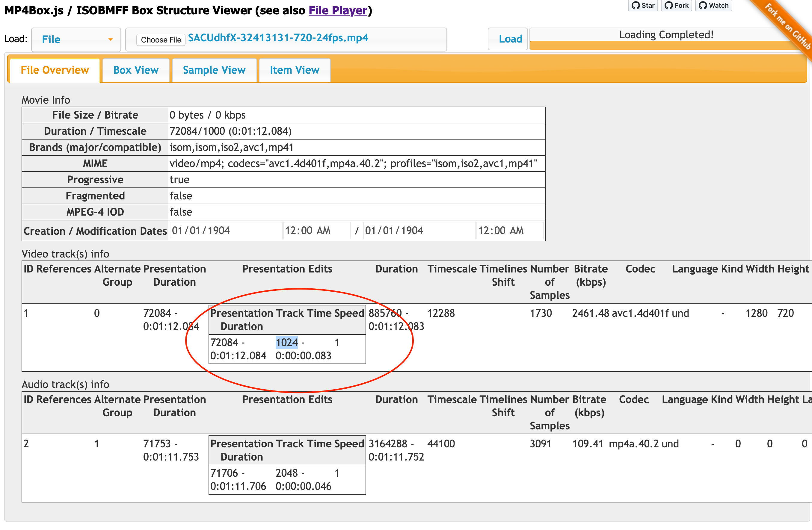The width and height of the screenshot is (812, 530).
Task: Click the GitHub Watch button
Action: pyautogui.click(x=713, y=5)
